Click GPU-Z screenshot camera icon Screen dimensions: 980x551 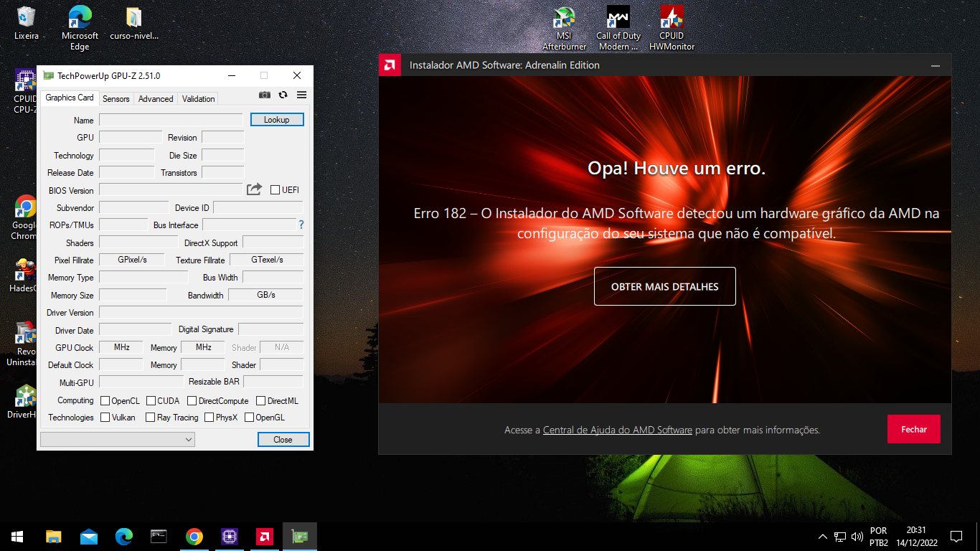click(265, 95)
